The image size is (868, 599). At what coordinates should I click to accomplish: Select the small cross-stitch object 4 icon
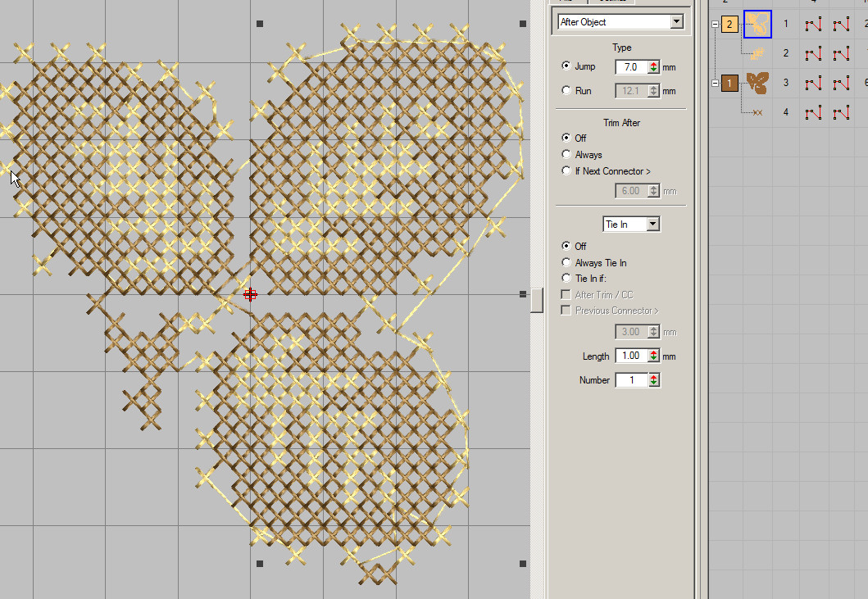[757, 112]
